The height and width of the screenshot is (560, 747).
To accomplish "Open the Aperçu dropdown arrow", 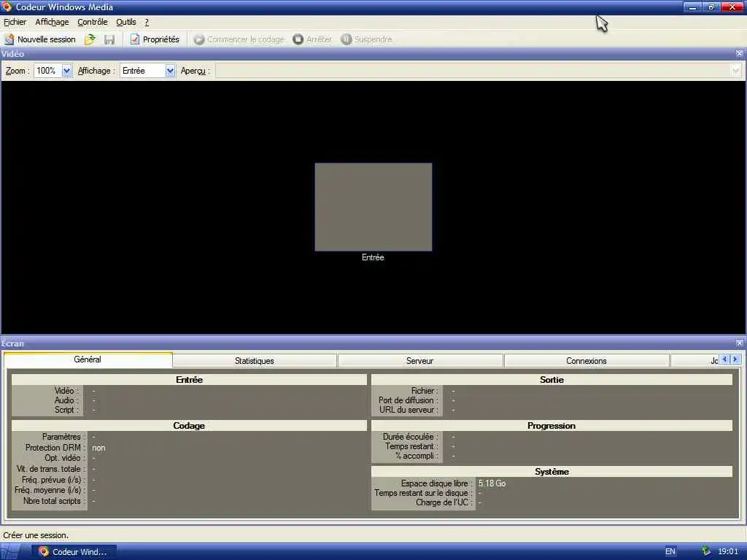I will coord(736,71).
